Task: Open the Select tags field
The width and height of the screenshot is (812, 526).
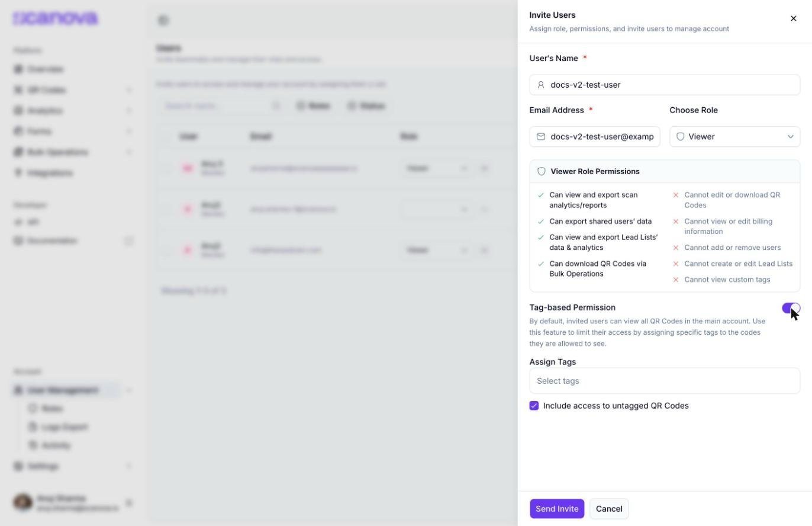Action: 665,381
